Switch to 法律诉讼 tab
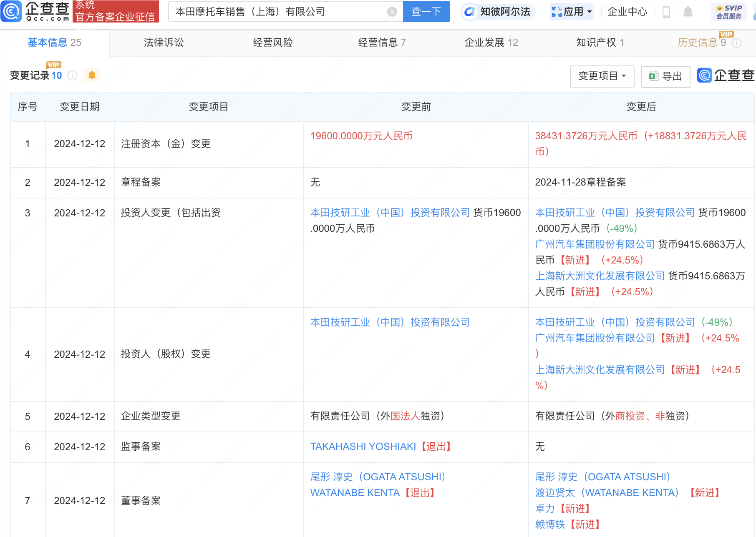The height and width of the screenshot is (537, 756). pyautogui.click(x=164, y=43)
